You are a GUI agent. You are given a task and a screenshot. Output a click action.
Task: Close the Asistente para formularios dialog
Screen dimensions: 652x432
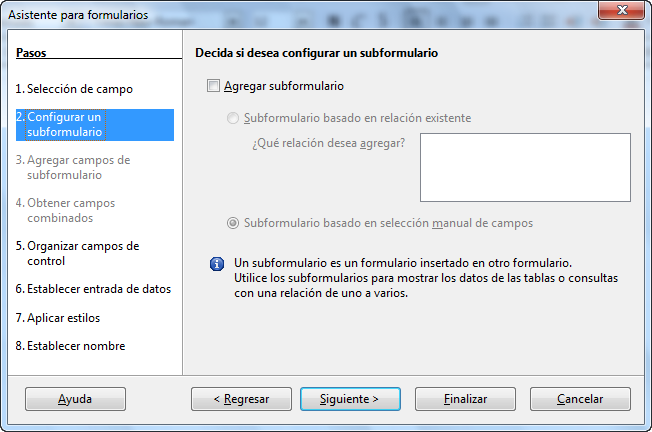(x=622, y=10)
